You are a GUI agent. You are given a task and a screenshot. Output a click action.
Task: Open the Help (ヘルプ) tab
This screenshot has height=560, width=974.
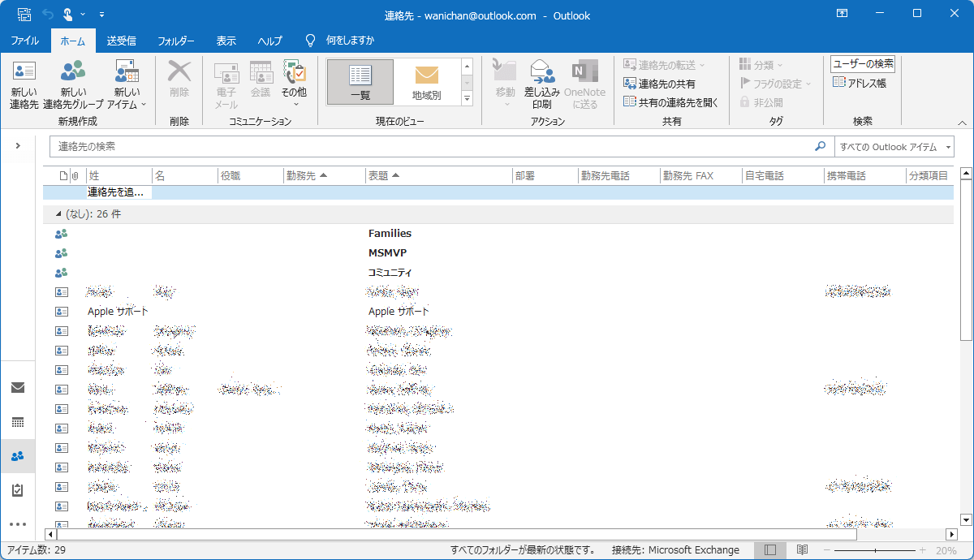point(270,41)
